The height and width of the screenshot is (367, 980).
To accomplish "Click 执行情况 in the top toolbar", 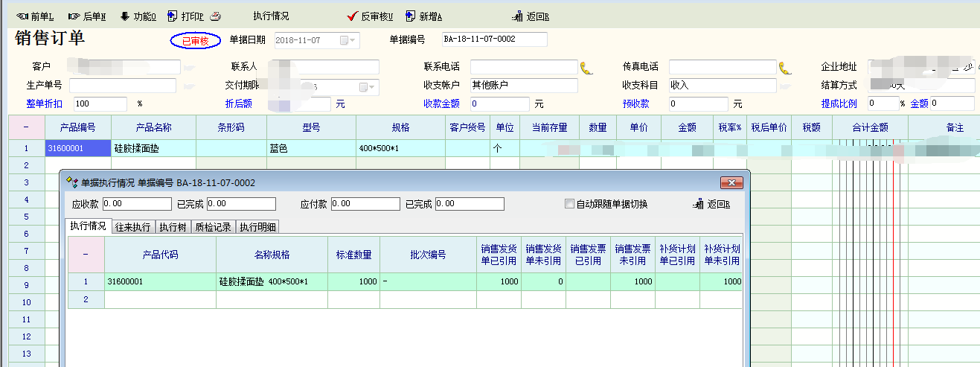I will (271, 16).
